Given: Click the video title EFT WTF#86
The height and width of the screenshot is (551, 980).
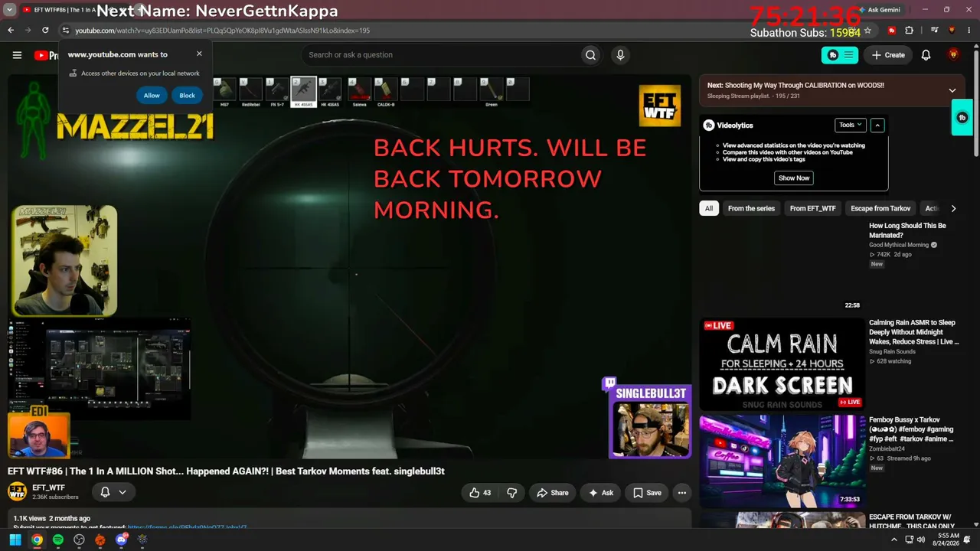Looking at the screenshot, I should tap(226, 471).
